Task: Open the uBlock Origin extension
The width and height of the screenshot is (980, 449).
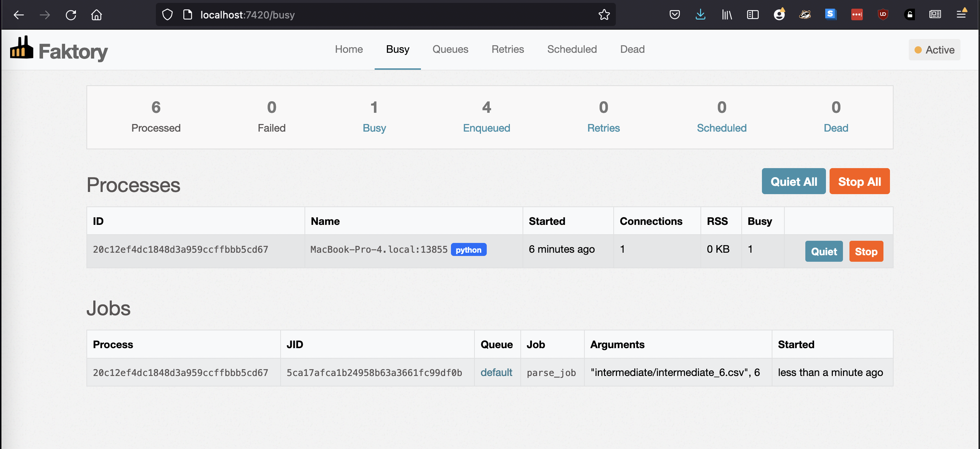Action: 883,14
